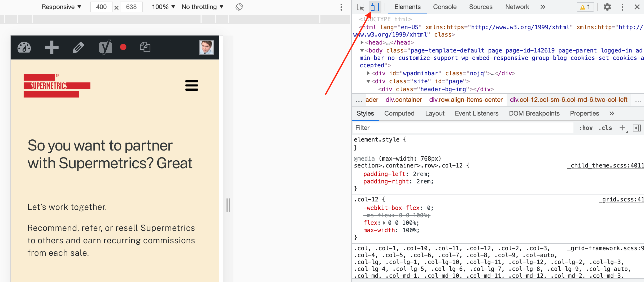Click the duplicate pages icon in admin bar
This screenshot has height=282, width=644.
click(145, 47)
